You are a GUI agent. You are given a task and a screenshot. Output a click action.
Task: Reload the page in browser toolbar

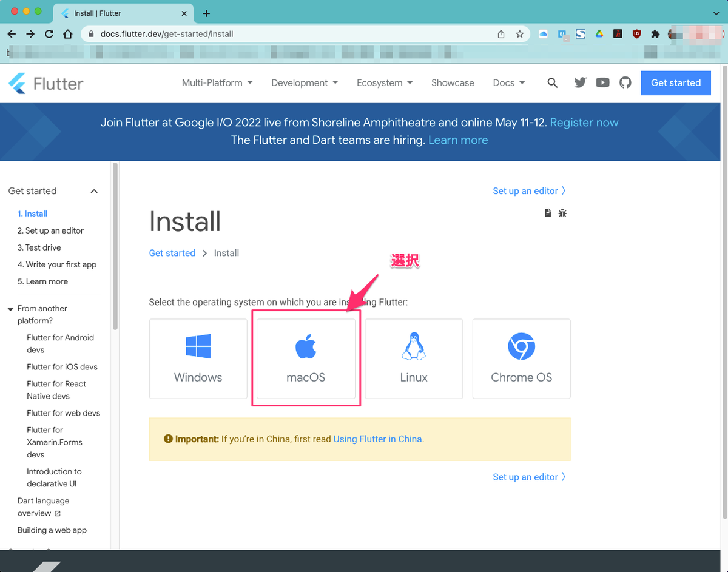tap(49, 34)
